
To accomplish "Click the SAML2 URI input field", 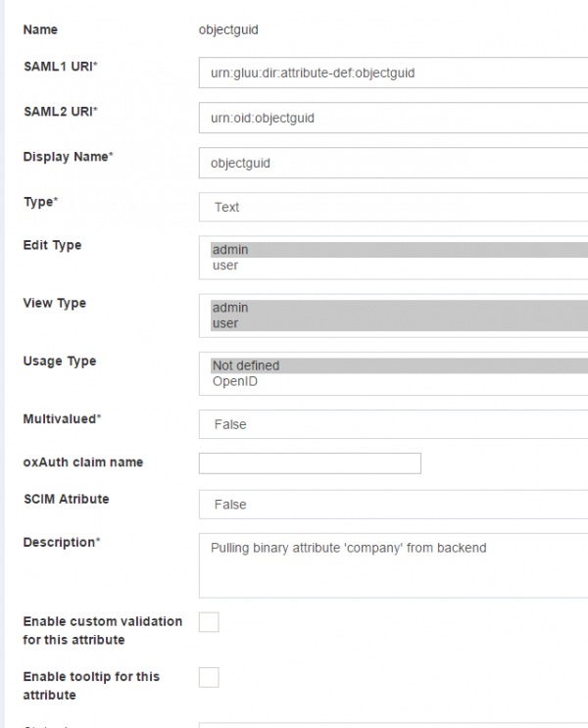I will click(x=392, y=118).
